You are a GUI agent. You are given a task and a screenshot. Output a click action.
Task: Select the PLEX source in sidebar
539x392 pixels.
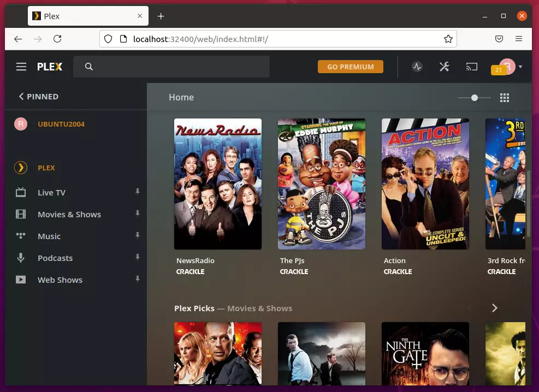pyautogui.click(x=46, y=168)
